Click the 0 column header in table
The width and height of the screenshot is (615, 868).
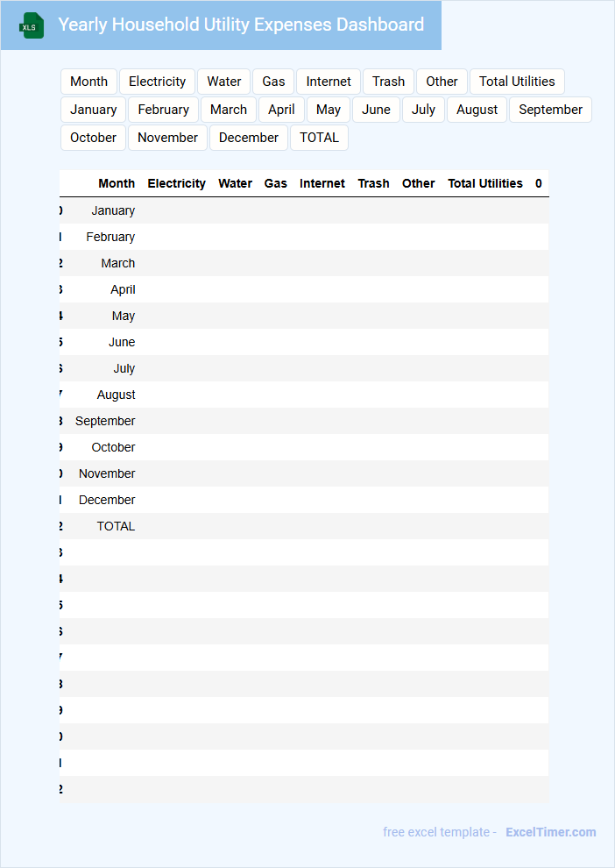click(539, 183)
